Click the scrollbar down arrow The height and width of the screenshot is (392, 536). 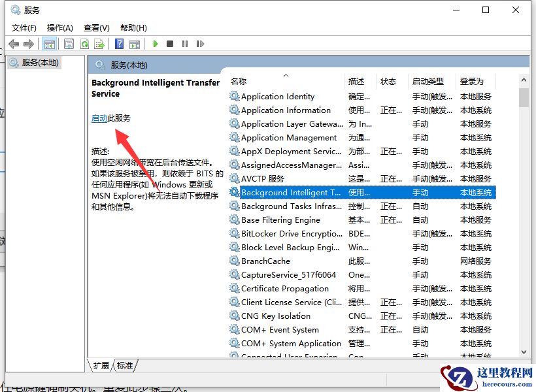(524, 353)
